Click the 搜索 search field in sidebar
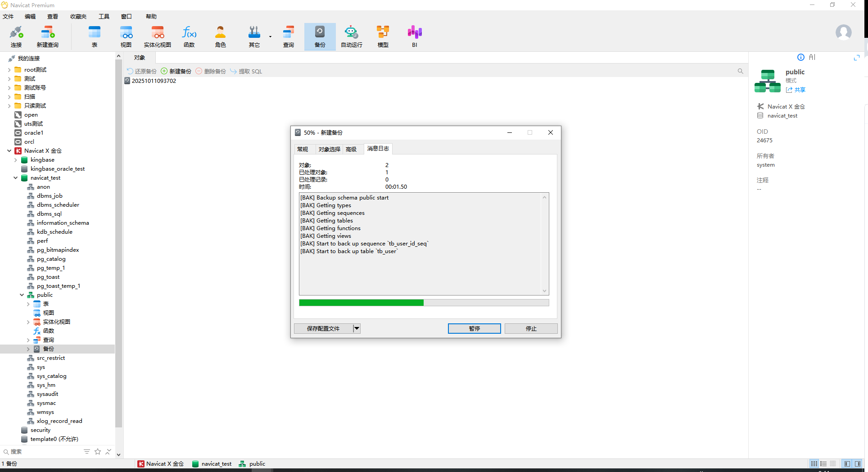 (43, 451)
